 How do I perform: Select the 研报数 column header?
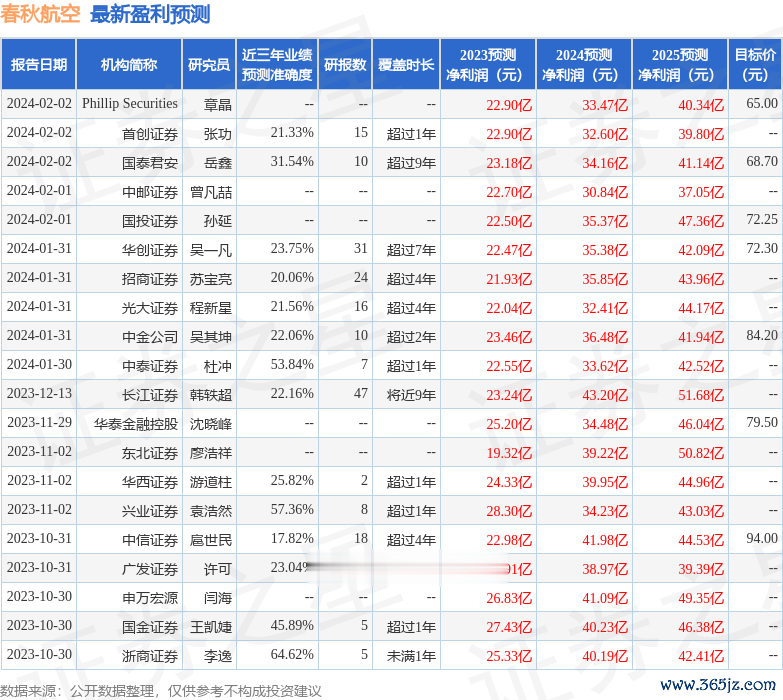point(345,64)
